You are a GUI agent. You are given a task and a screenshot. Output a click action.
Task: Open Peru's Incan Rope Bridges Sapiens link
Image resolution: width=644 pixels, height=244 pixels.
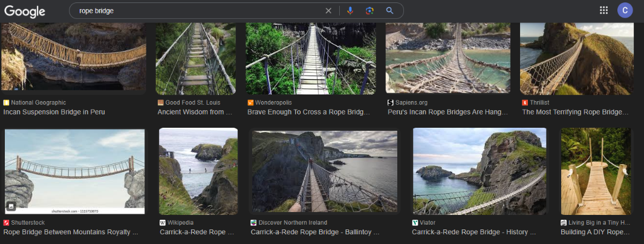click(x=447, y=112)
